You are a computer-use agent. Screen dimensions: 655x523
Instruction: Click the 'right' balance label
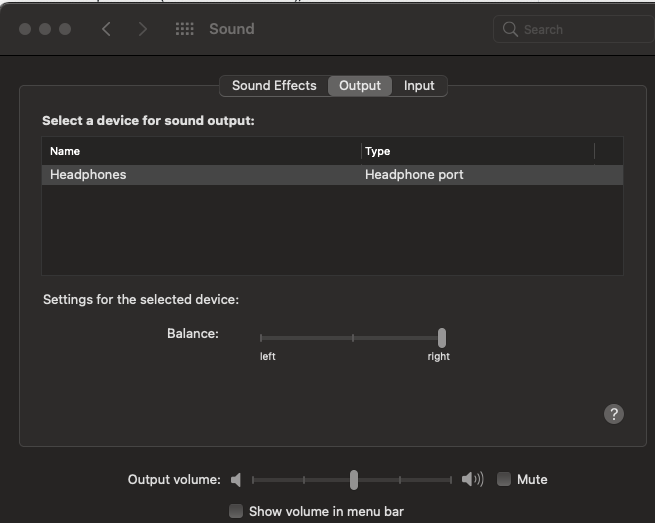click(x=439, y=357)
